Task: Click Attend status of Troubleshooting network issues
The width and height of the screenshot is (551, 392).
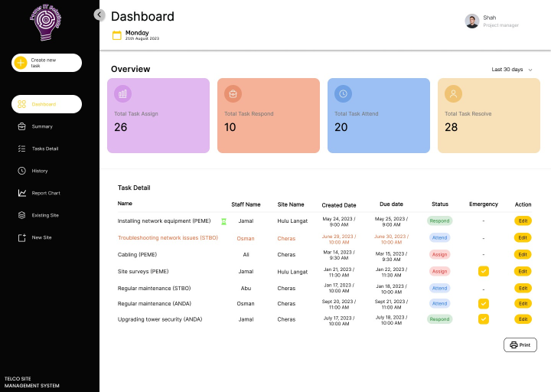Action: (439, 237)
